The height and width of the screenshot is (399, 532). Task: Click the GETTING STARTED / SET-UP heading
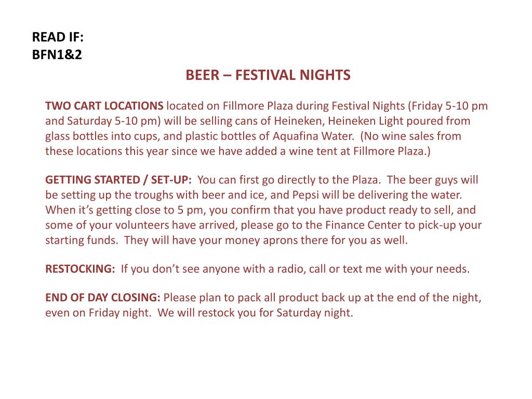(x=118, y=180)
